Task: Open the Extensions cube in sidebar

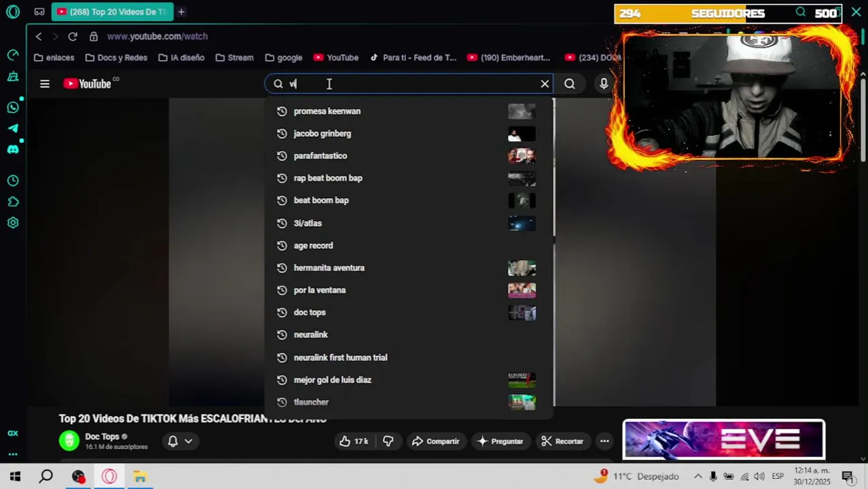Action: click(x=13, y=202)
